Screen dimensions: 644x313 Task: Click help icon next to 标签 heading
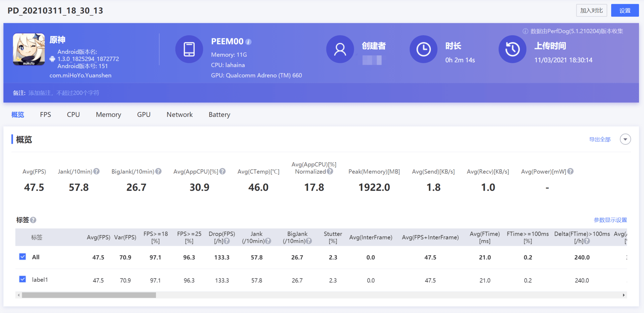click(x=33, y=220)
